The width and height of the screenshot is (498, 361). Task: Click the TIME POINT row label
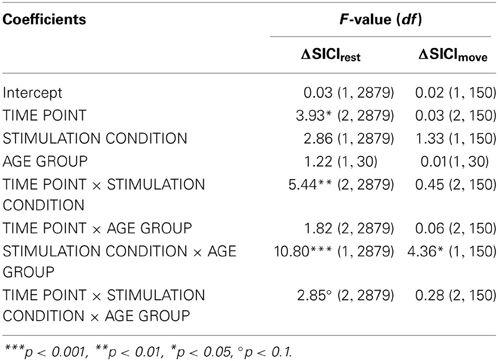point(44,115)
